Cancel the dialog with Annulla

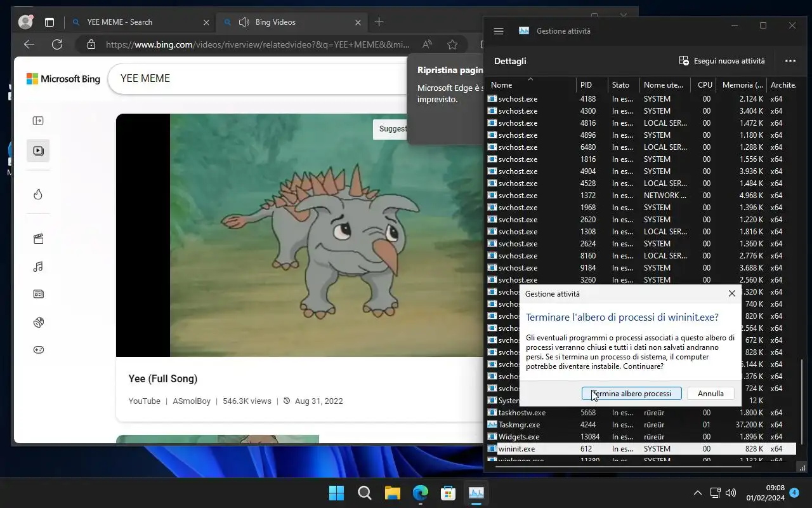[x=710, y=394]
